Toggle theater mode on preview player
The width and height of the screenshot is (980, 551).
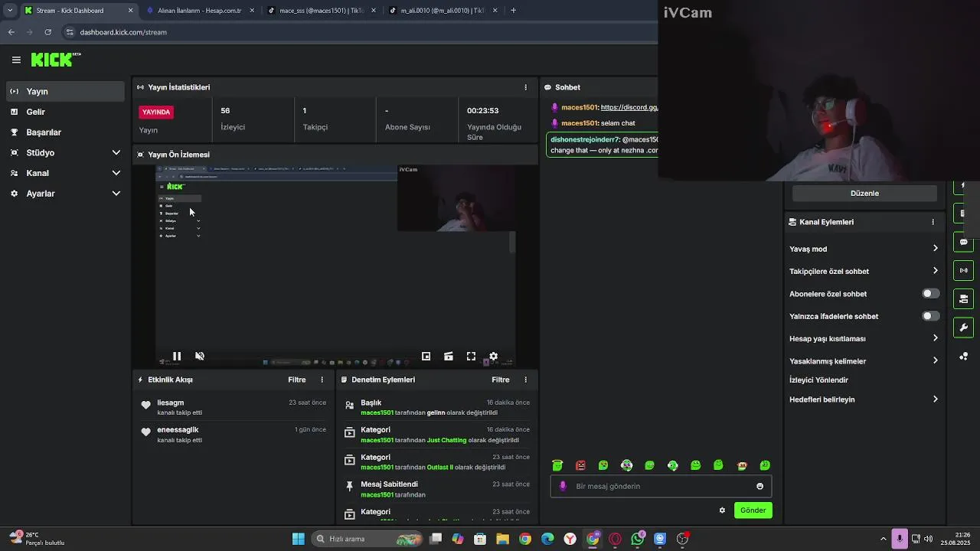point(449,356)
